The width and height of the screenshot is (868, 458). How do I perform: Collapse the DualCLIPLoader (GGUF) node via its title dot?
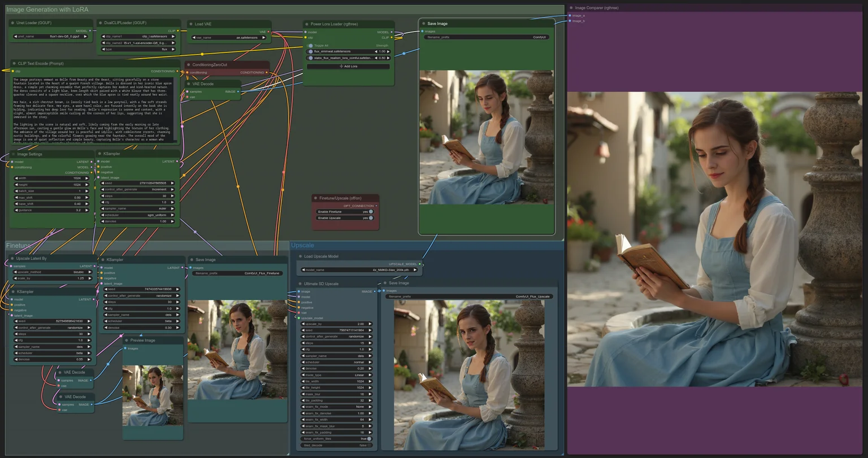(x=100, y=23)
